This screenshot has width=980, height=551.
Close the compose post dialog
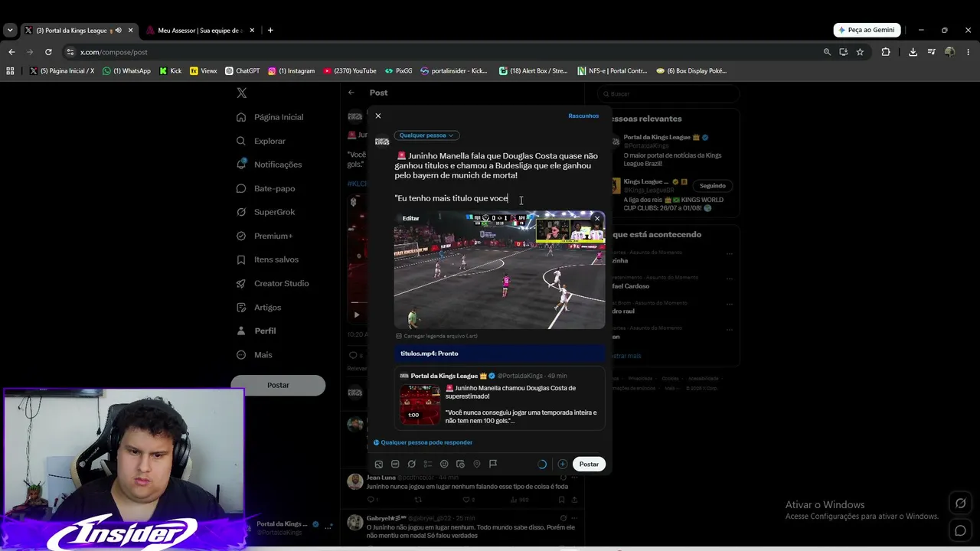point(377,116)
